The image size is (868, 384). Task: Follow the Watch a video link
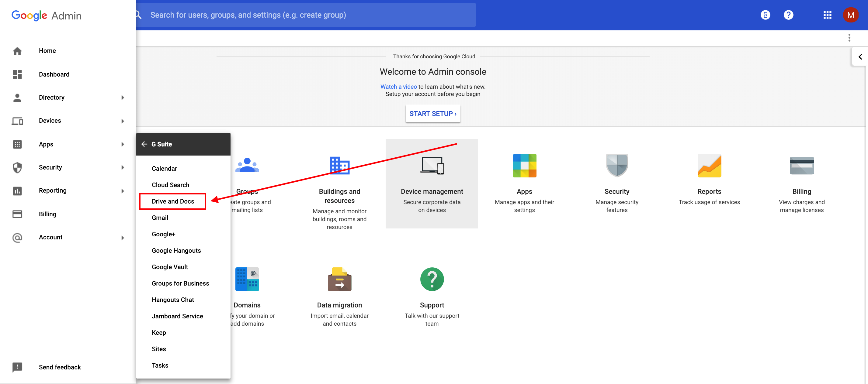[399, 87]
